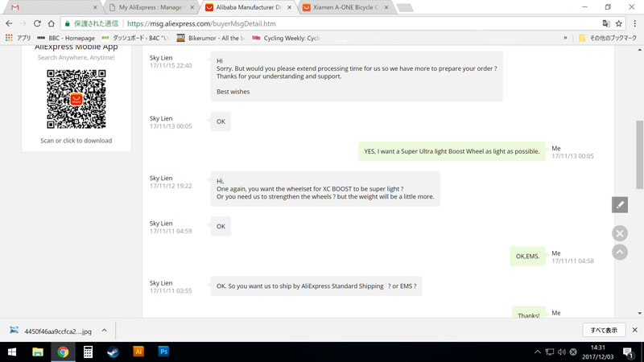Click the Chrome taskbar icon

[63, 352]
